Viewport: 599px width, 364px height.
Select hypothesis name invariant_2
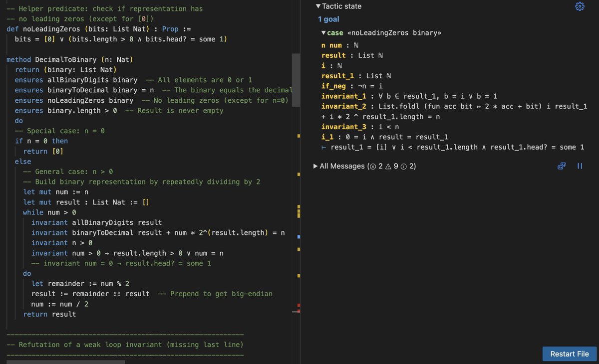(344, 106)
